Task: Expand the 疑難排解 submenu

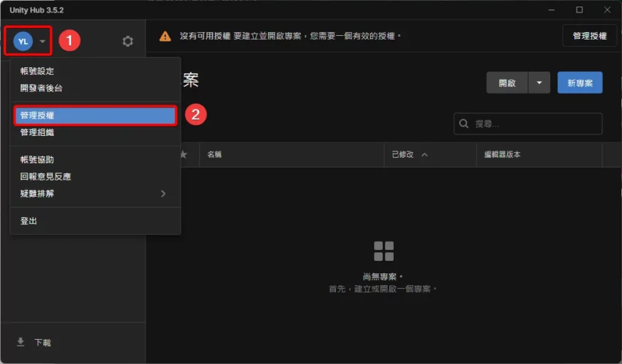Action: tap(95, 194)
